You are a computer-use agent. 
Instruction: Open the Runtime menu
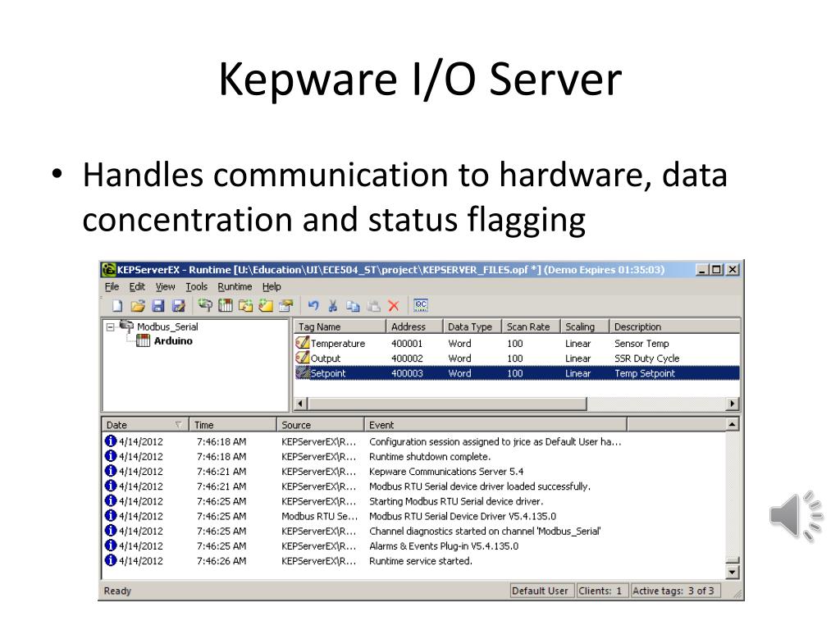coord(235,287)
